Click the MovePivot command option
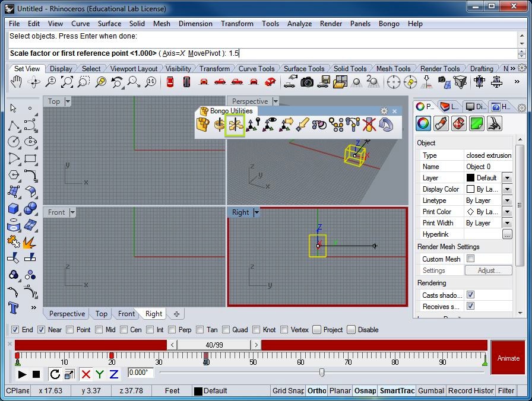 pyautogui.click(x=204, y=53)
